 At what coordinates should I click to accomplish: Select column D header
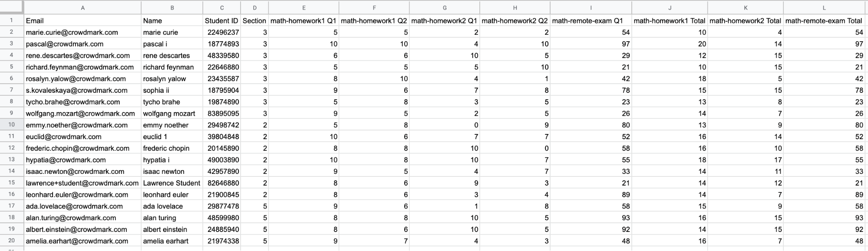coord(254,8)
